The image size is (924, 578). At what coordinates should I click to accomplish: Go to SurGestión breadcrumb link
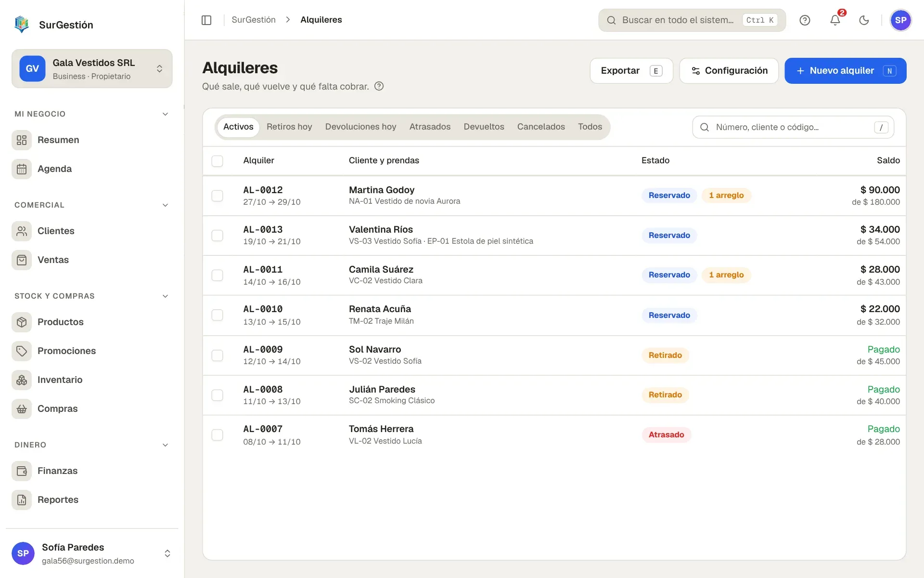tap(254, 20)
